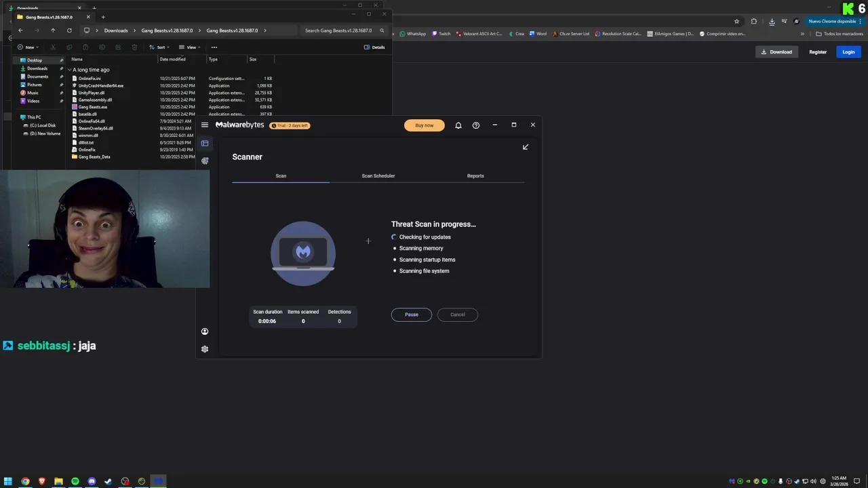Pause the threat scan

412,314
